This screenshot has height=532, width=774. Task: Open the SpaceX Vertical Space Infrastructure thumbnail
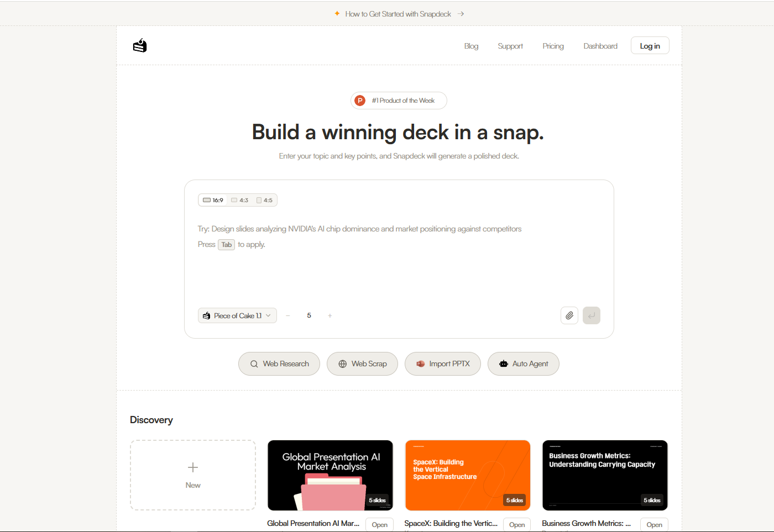(468, 475)
